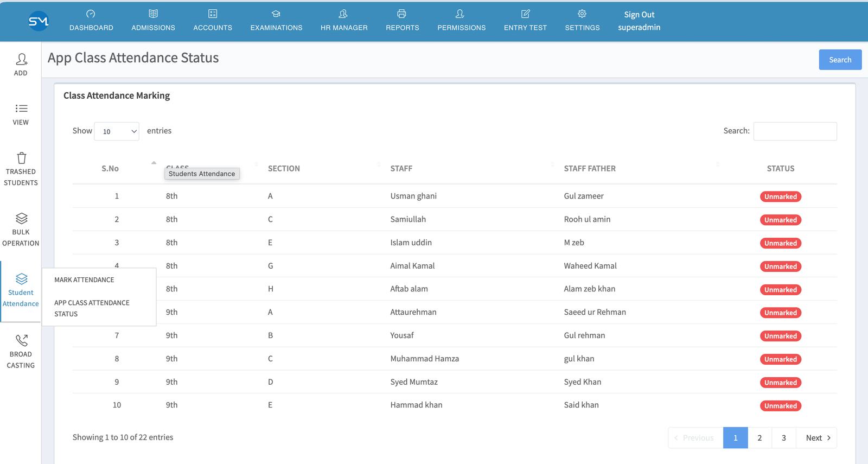
Task: Click Unmarked badge for Aimal Kamal
Action: click(x=781, y=267)
